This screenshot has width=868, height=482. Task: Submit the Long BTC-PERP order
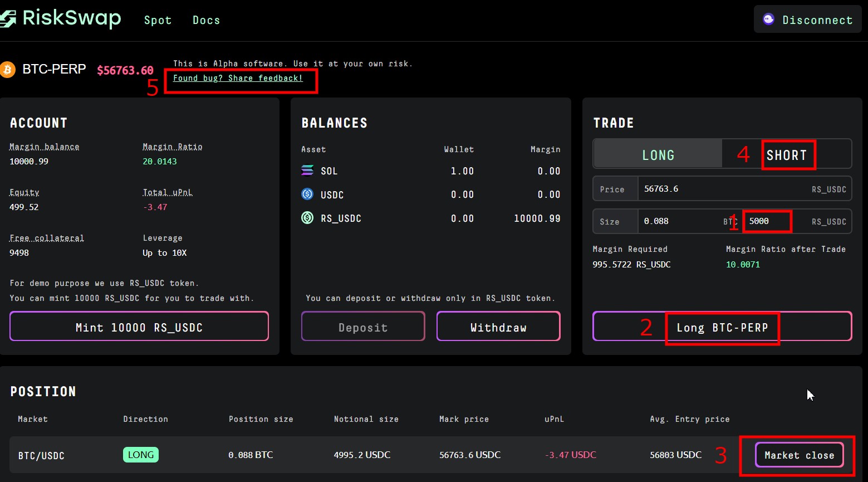tap(722, 327)
